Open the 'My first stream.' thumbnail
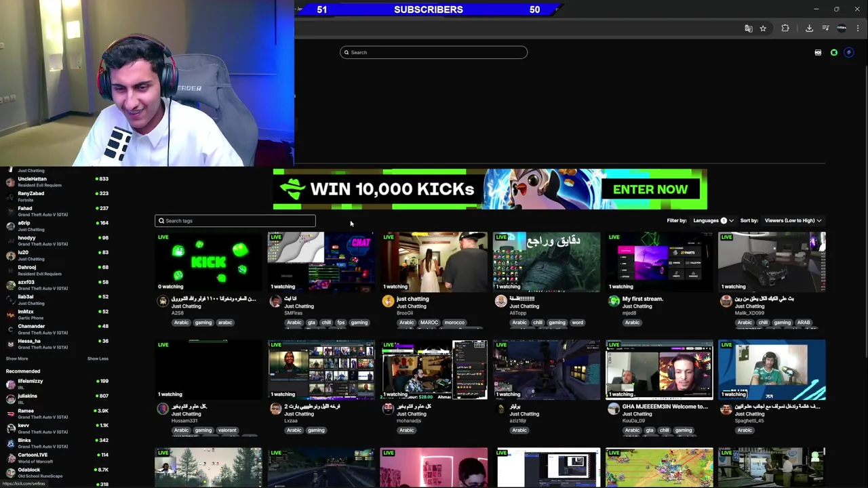 point(659,262)
